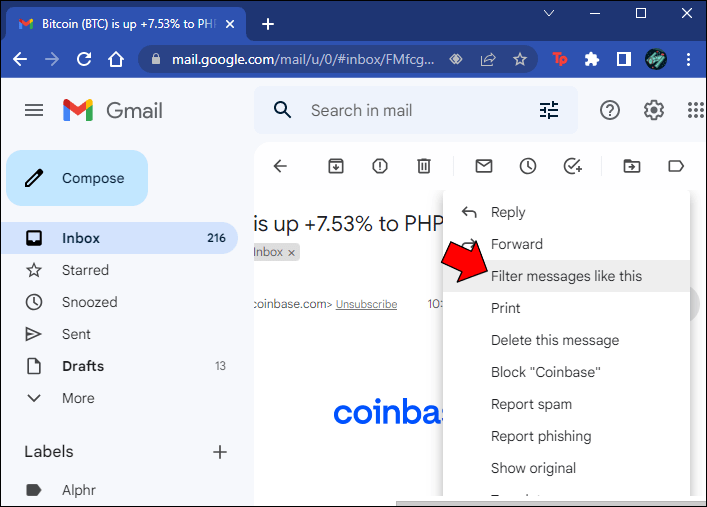Open Gmail settings gear
707x507 pixels.
(x=653, y=110)
